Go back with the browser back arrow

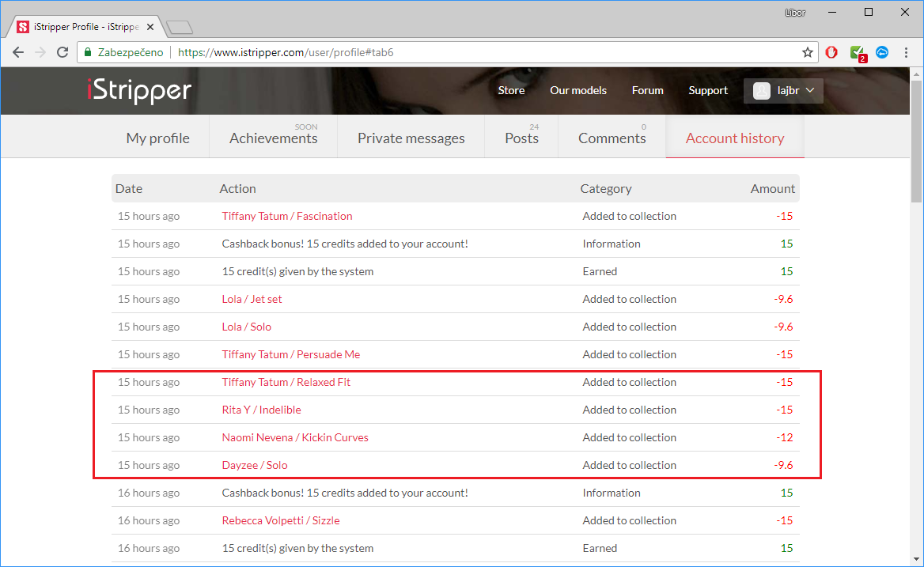click(x=18, y=52)
